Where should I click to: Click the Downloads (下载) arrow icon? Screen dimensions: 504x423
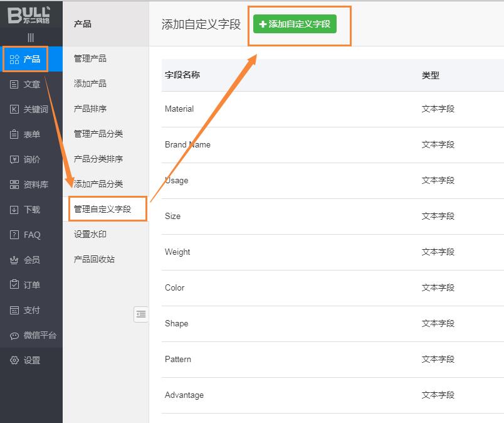(x=14, y=210)
